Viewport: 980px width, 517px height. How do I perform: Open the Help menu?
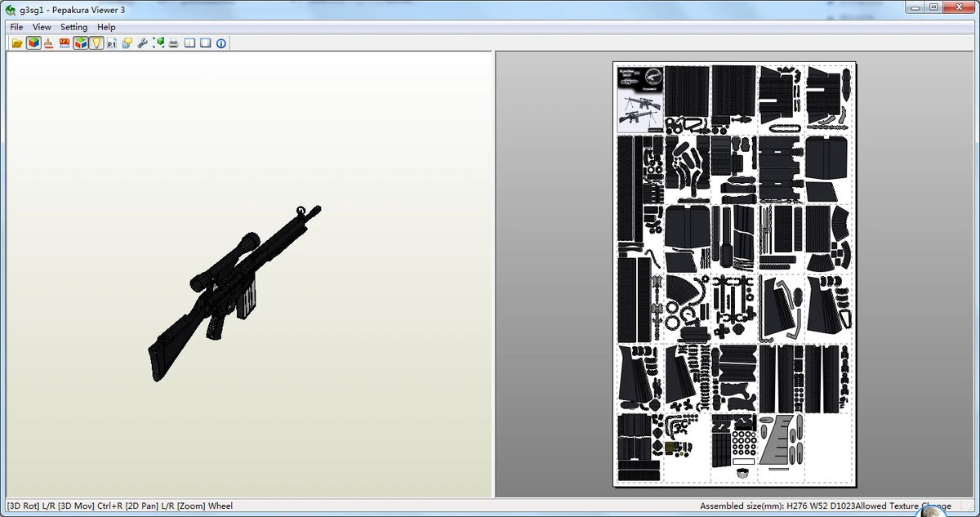tap(106, 27)
